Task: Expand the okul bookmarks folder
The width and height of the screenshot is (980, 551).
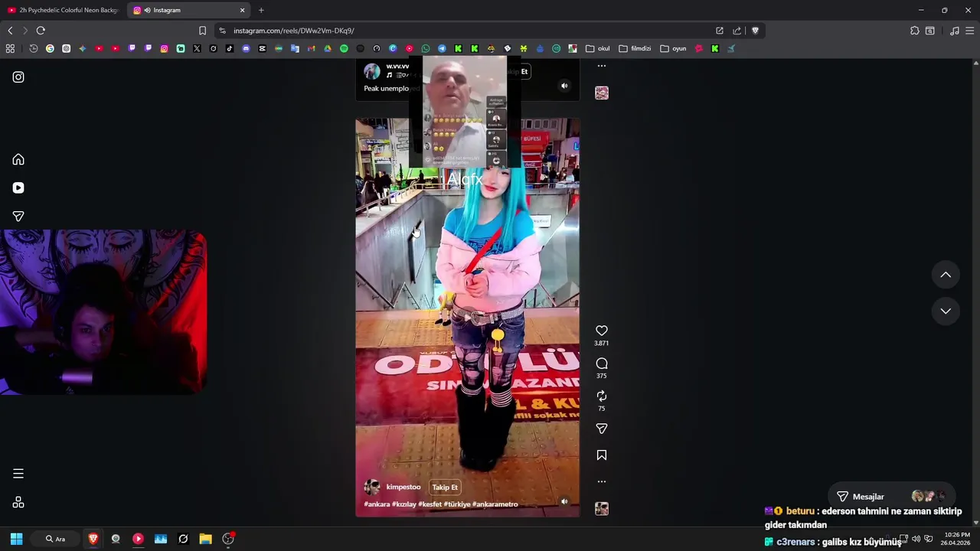Action: tap(598, 48)
